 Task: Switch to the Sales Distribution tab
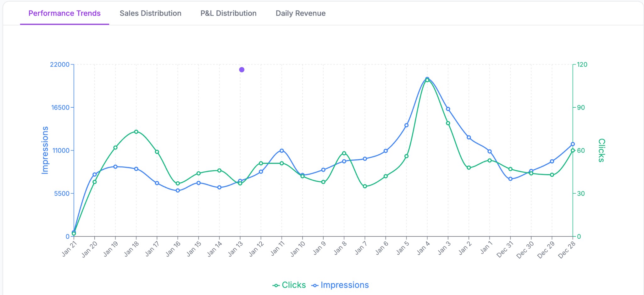pos(150,13)
